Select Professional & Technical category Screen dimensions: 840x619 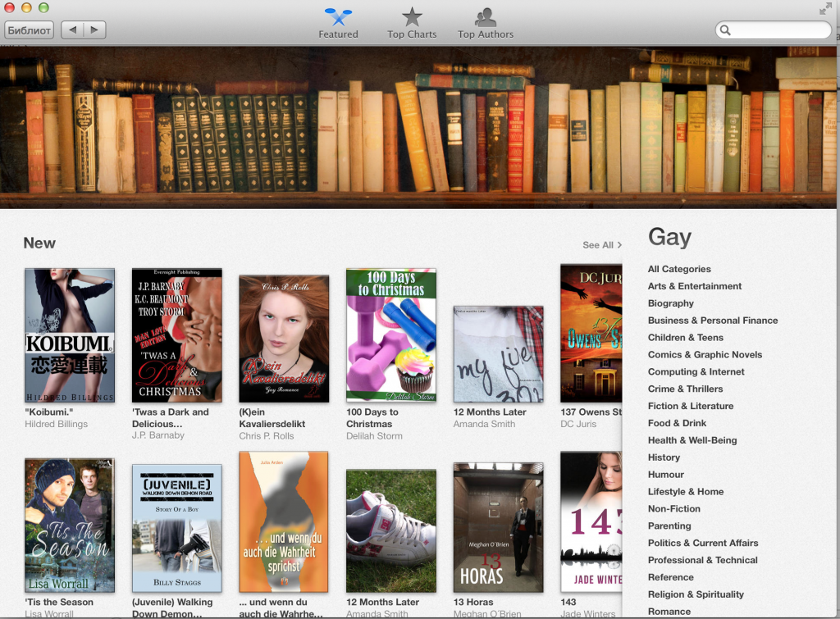[x=703, y=560]
